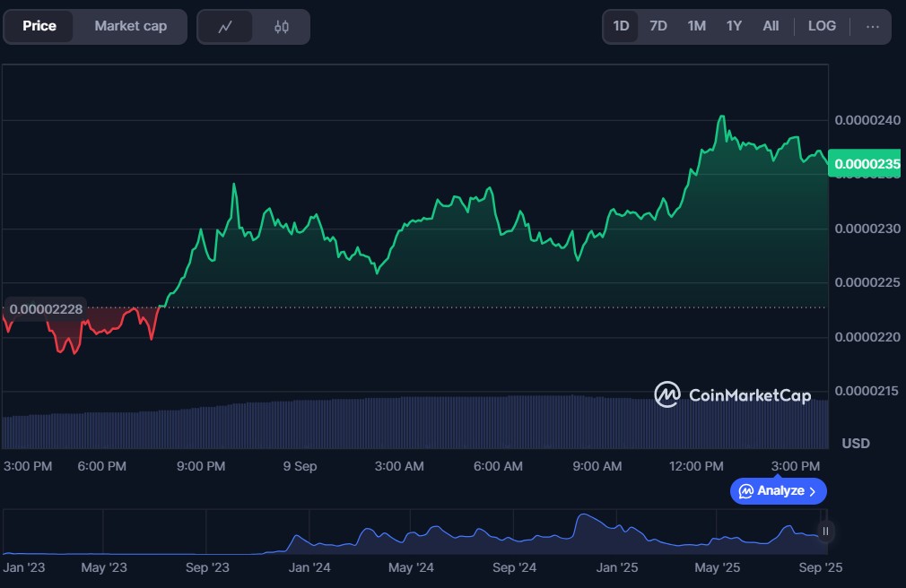
Task: Set time range to 7D
Action: tap(658, 26)
